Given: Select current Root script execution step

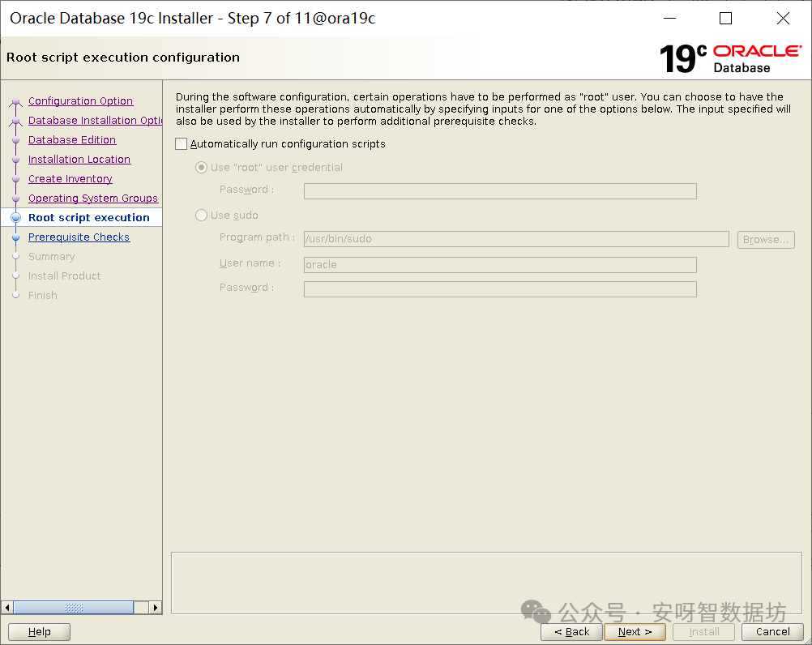Looking at the screenshot, I should [x=89, y=217].
